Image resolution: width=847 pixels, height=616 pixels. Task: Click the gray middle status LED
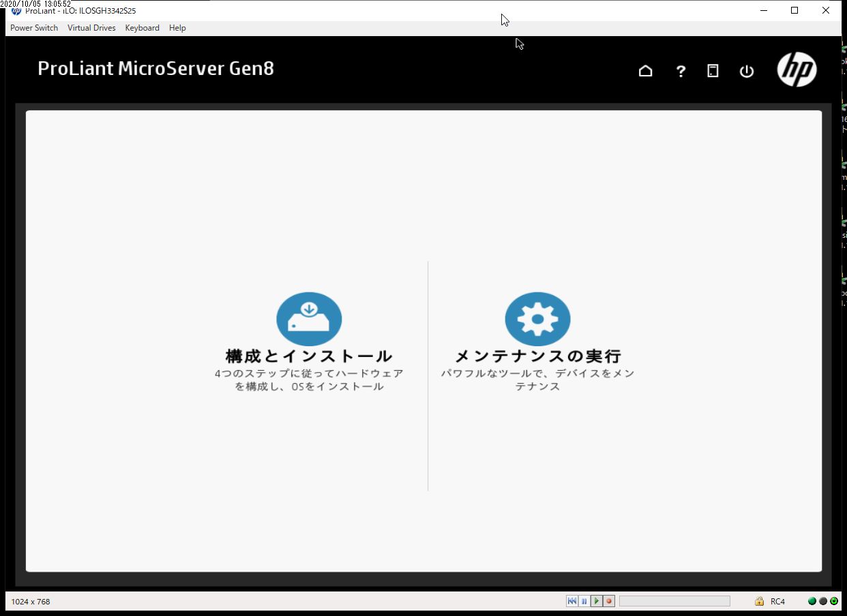(x=823, y=601)
